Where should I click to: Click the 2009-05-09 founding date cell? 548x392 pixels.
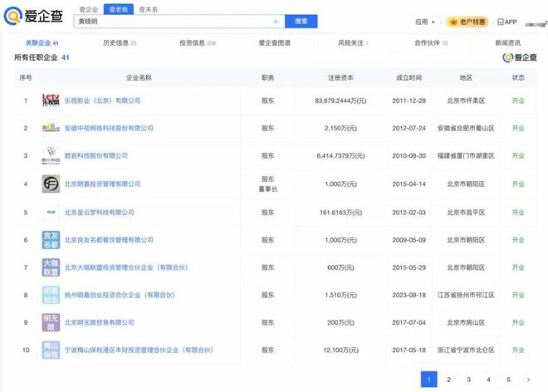409,240
